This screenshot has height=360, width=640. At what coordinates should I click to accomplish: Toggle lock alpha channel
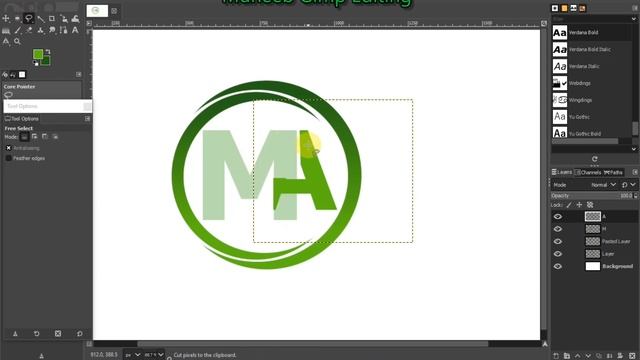tap(590, 205)
